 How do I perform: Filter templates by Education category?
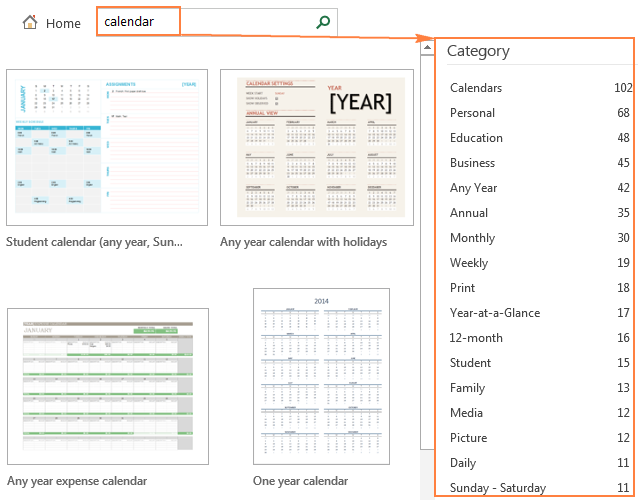pos(476,138)
